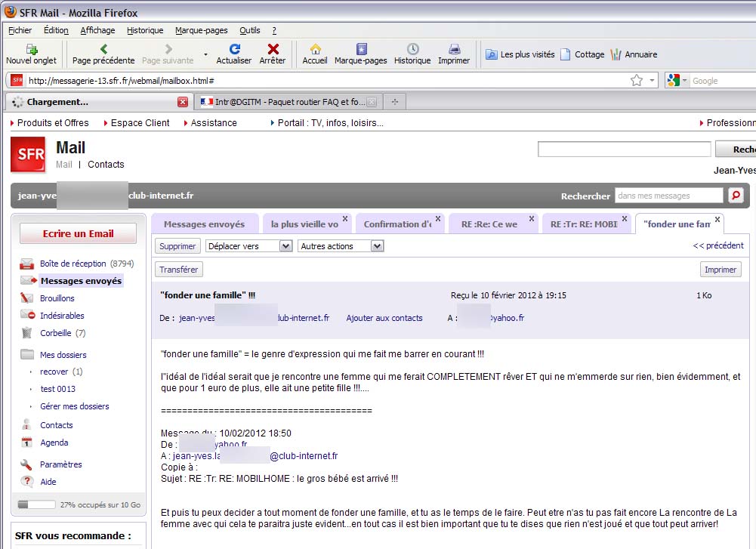Open the Outils menu

(250, 30)
